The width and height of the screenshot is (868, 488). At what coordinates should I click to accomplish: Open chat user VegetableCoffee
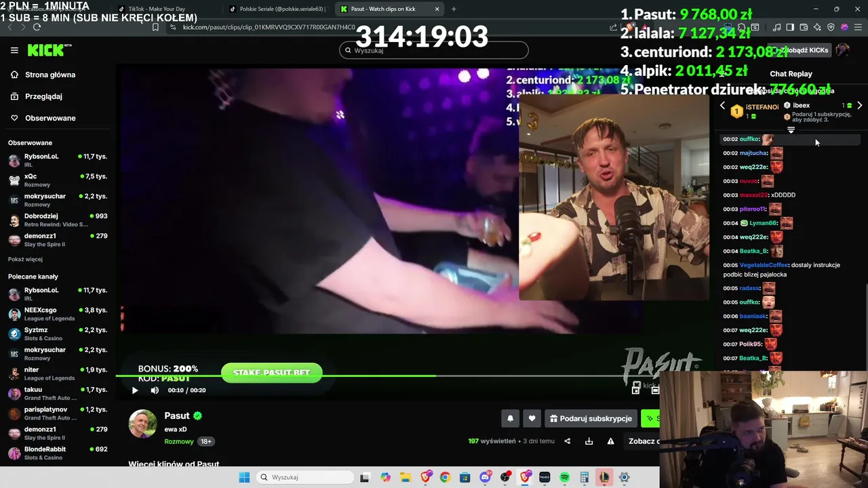click(x=764, y=265)
